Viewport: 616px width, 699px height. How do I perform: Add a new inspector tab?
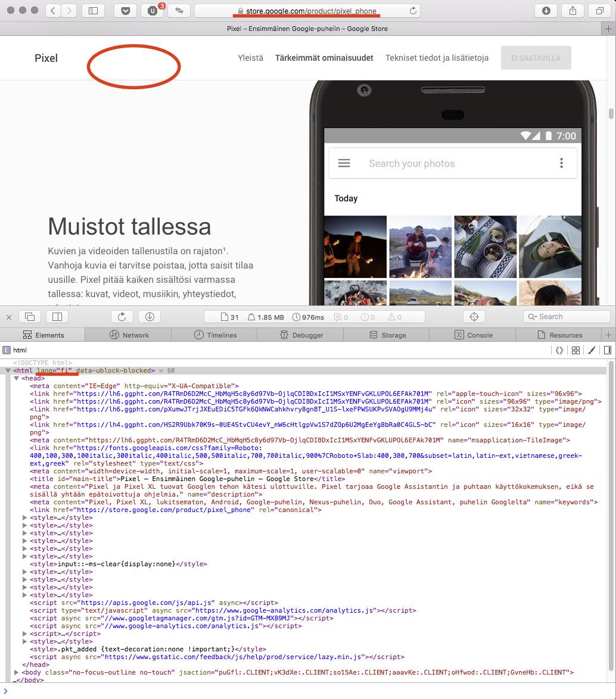point(608,335)
